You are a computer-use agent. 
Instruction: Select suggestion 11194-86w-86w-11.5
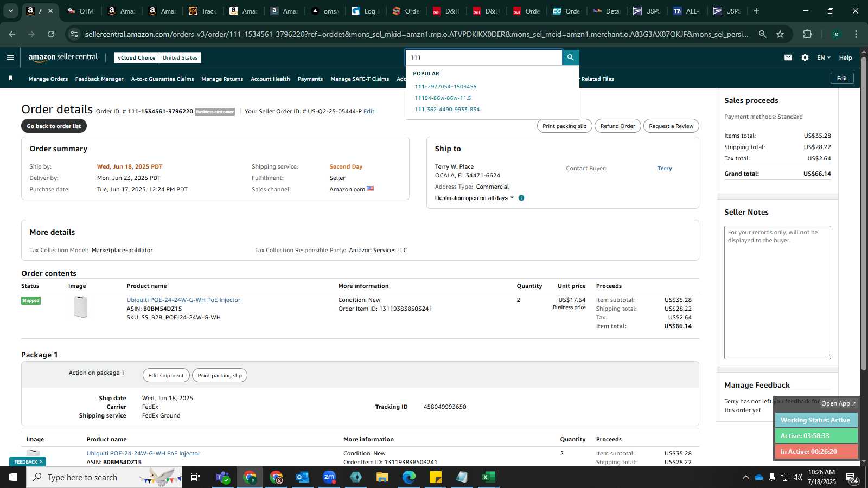pyautogui.click(x=443, y=98)
